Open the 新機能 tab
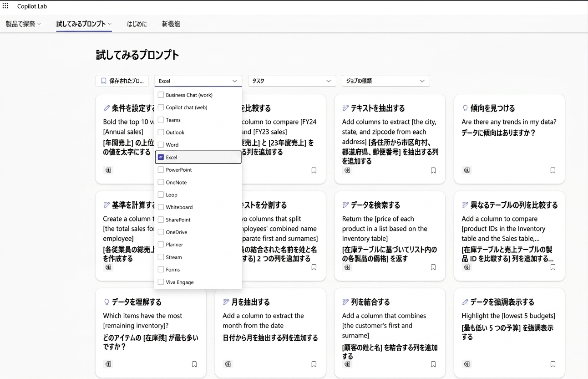588x379 pixels. click(x=171, y=24)
